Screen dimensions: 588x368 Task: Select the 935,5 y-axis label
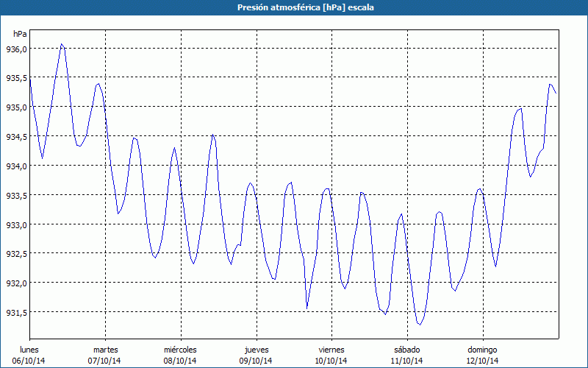16,78
